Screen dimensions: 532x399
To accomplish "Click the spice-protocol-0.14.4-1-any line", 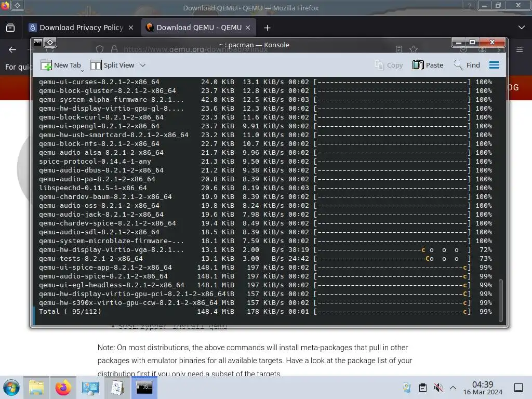I will click(x=265, y=162).
